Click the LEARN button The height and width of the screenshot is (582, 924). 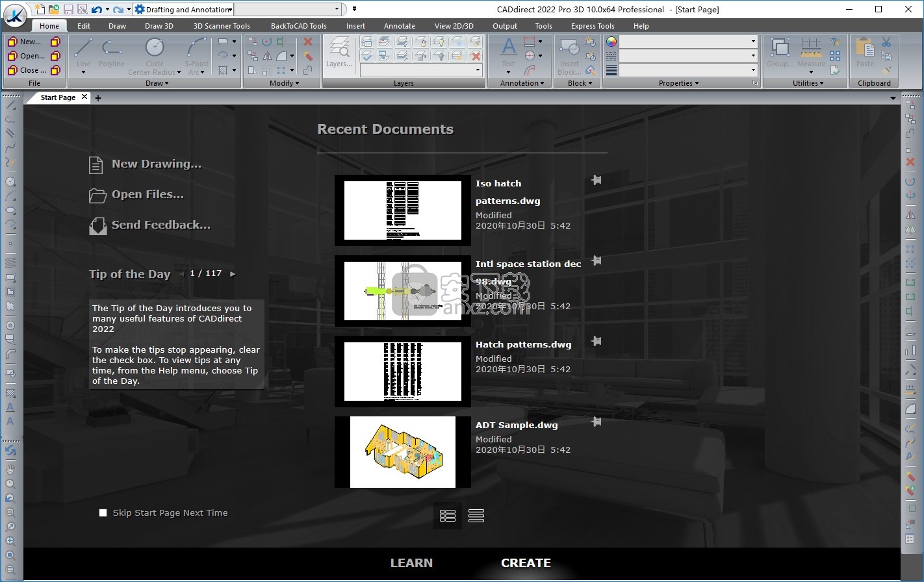411,563
